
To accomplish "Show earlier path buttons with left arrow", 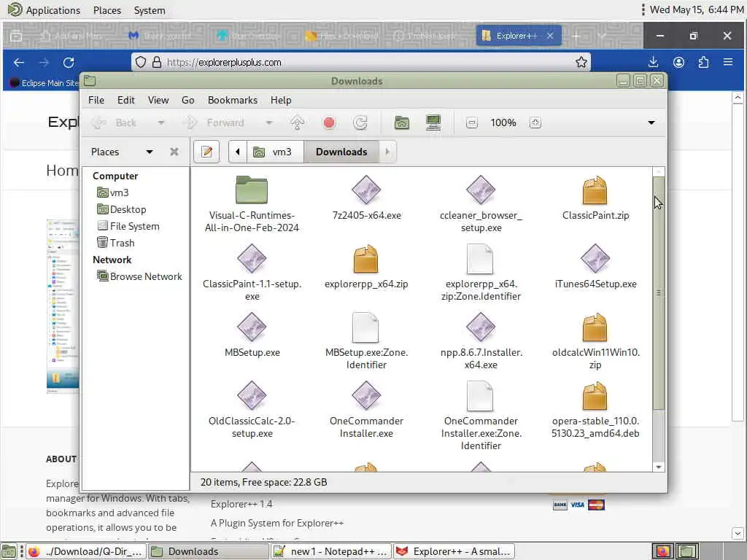I will pos(237,152).
